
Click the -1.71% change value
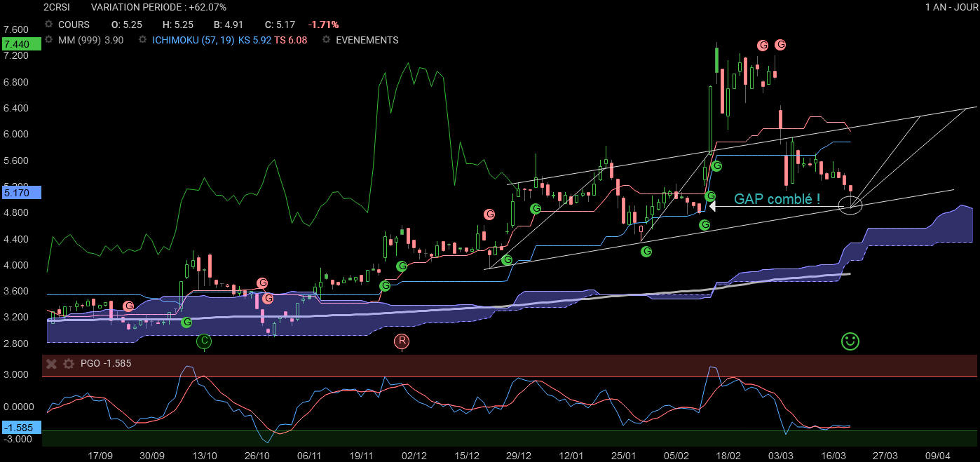click(x=323, y=25)
